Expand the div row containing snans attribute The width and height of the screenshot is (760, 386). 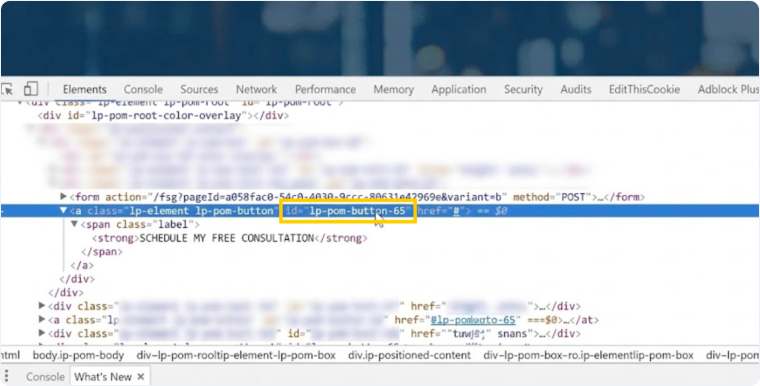[x=42, y=334]
